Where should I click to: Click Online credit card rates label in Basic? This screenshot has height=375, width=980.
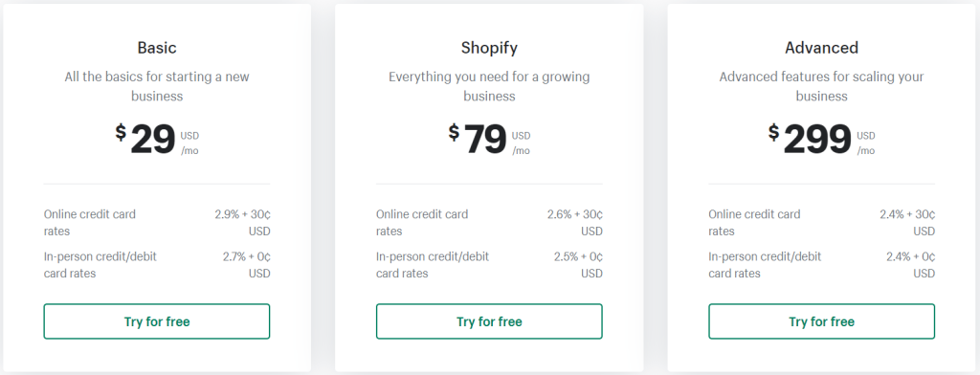pyautogui.click(x=89, y=223)
